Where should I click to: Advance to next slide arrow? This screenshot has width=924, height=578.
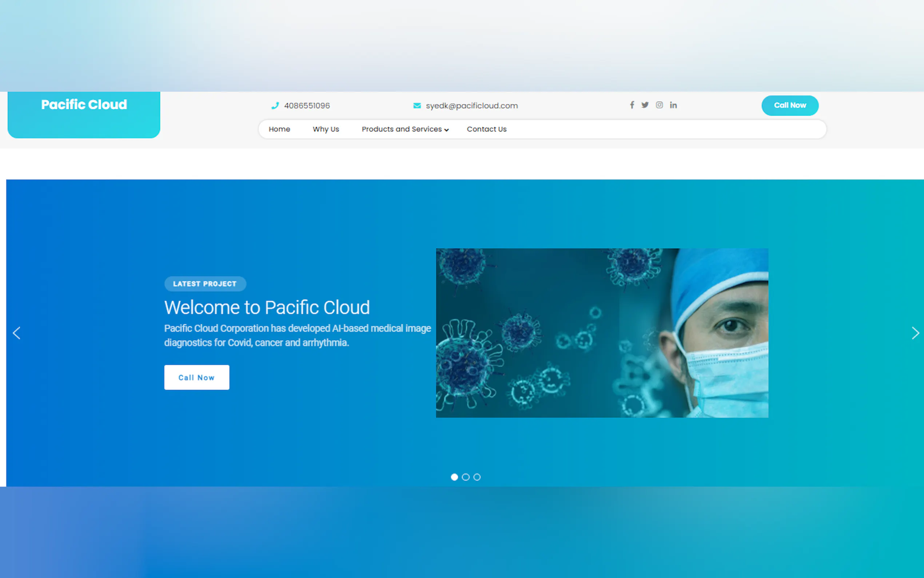point(915,333)
